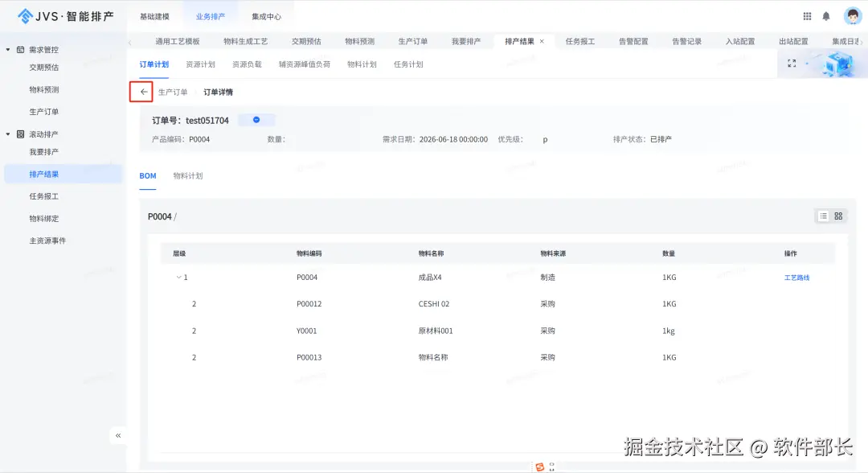Image resolution: width=868 pixels, height=473 pixels.
Task: Select the 物料计划 tab beside BOM
Action: pos(188,175)
